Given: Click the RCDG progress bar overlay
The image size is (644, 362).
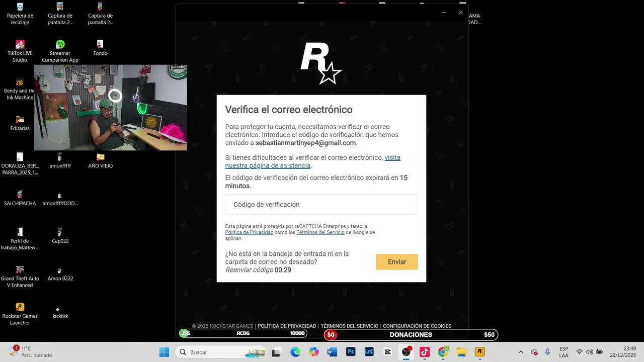Looking at the screenshot, I should 243,333.
